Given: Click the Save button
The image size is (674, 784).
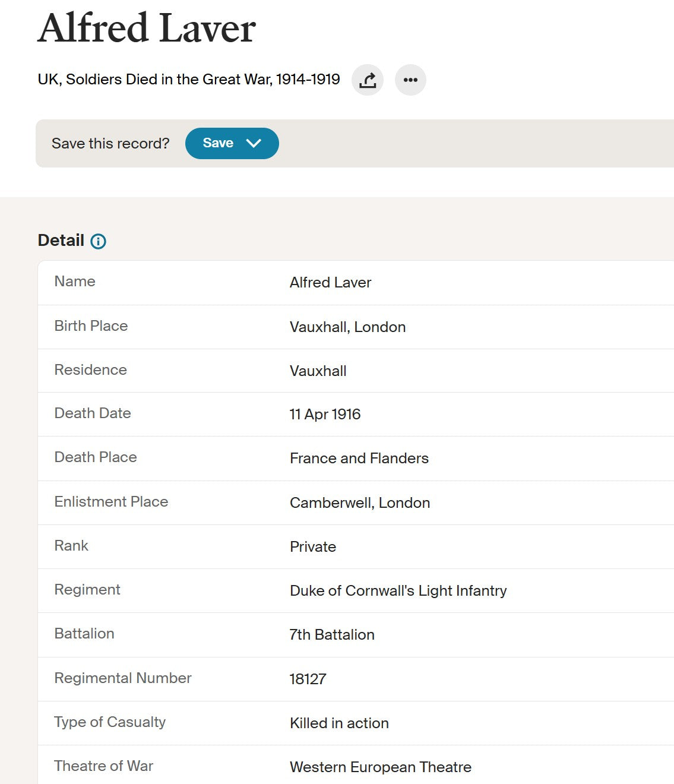Looking at the screenshot, I should pos(232,143).
